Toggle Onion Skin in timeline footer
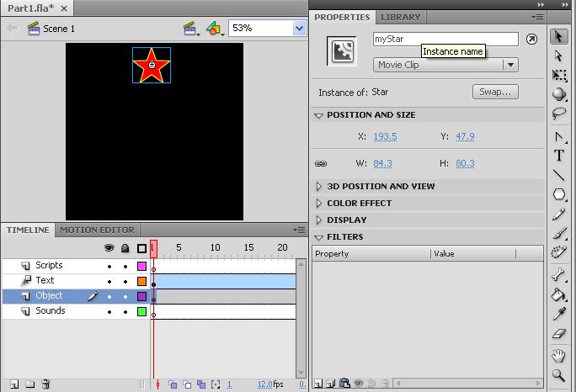Screen dimensions: 576x392 pyautogui.click(x=173, y=384)
